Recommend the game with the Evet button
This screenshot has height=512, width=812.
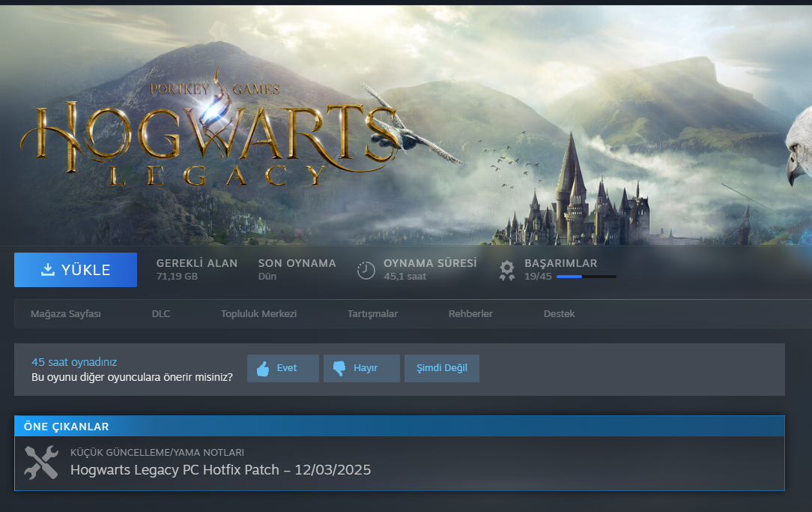pyautogui.click(x=282, y=368)
